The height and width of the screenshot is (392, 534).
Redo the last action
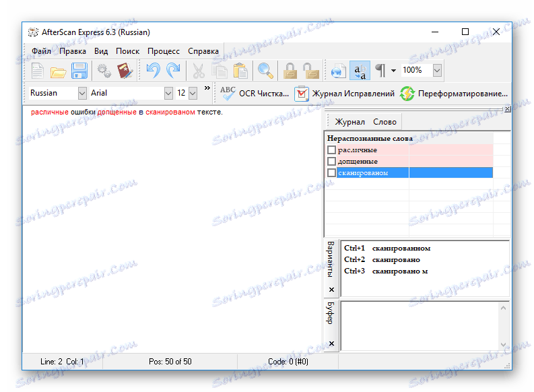point(174,71)
